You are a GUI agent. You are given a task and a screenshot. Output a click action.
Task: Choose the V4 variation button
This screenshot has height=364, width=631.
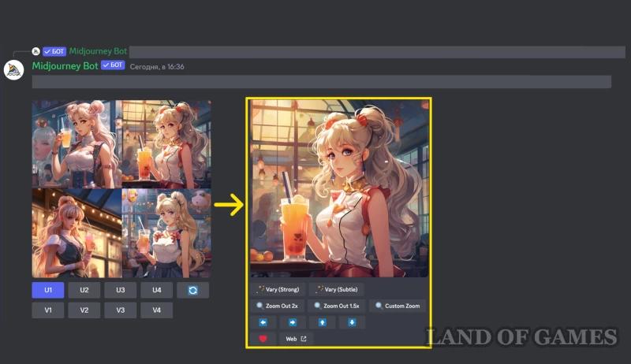[x=156, y=310]
